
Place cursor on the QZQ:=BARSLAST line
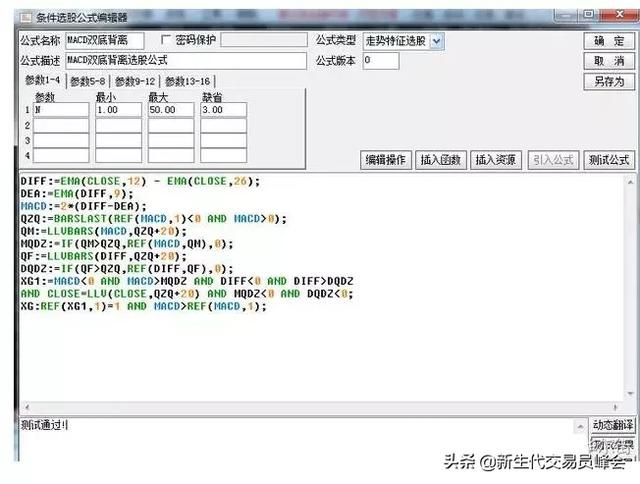click(x=153, y=219)
